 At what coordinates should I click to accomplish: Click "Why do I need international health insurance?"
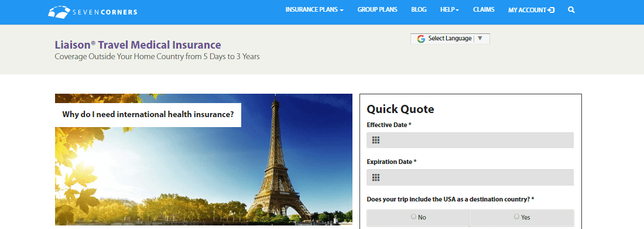(148, 115)
